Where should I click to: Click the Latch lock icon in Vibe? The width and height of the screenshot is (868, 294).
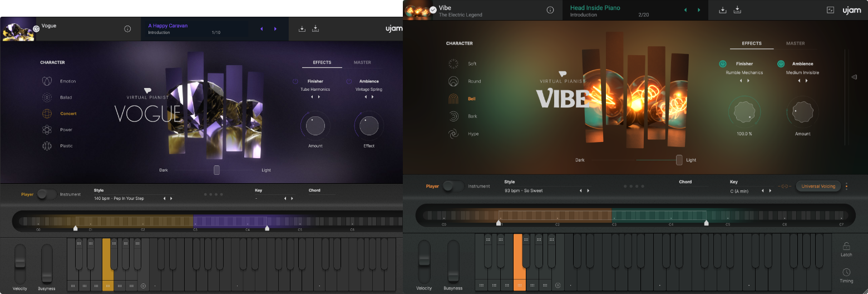[x=846, y=246]
